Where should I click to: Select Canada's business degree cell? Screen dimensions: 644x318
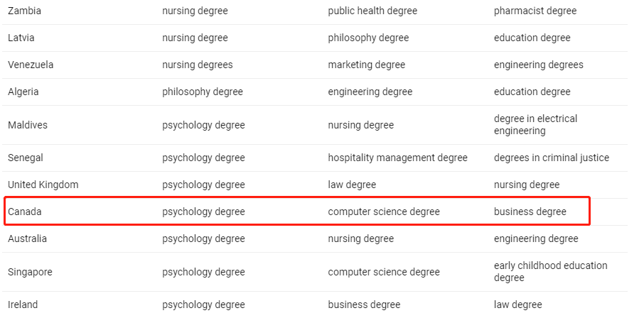coord(530,212)
